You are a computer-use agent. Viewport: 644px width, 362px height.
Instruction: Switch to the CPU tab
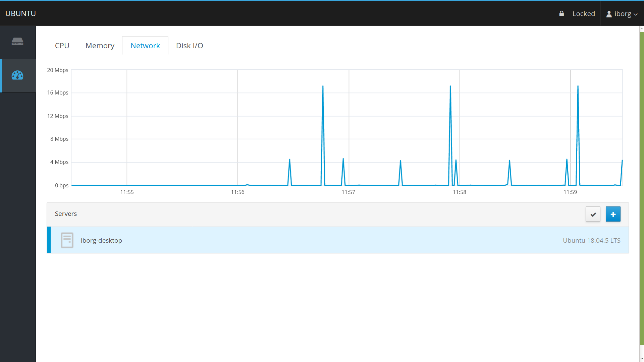62,46
